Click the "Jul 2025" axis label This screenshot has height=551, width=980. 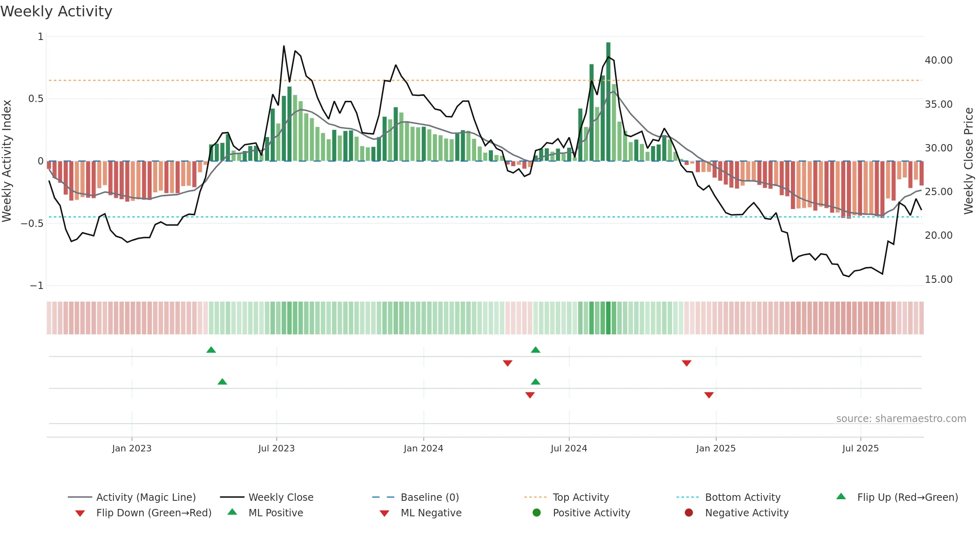click(x=860, y=448)
